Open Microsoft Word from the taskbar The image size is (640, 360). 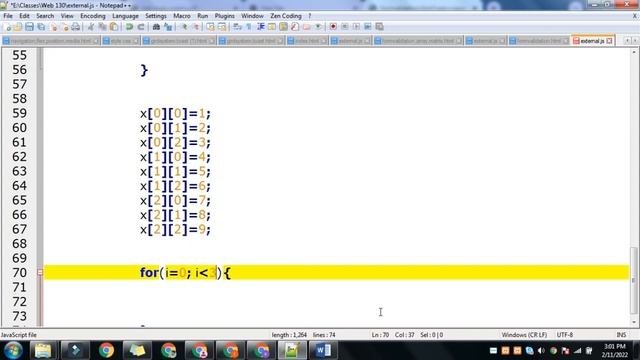(x=323, y=350)
